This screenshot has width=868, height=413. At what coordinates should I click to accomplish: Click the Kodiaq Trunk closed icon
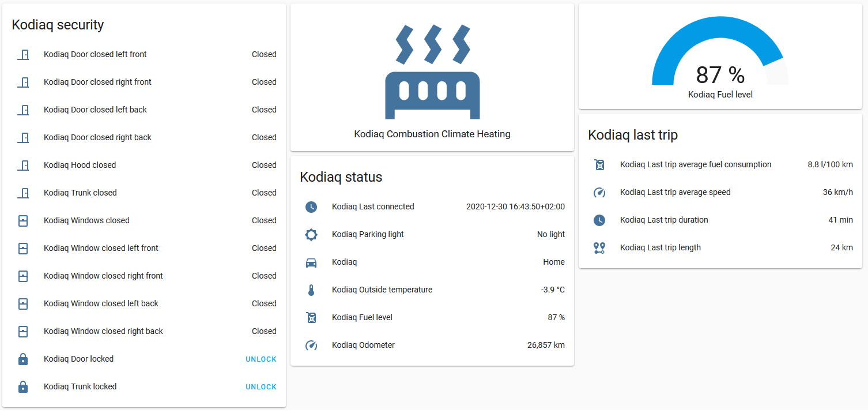[23, 193]
